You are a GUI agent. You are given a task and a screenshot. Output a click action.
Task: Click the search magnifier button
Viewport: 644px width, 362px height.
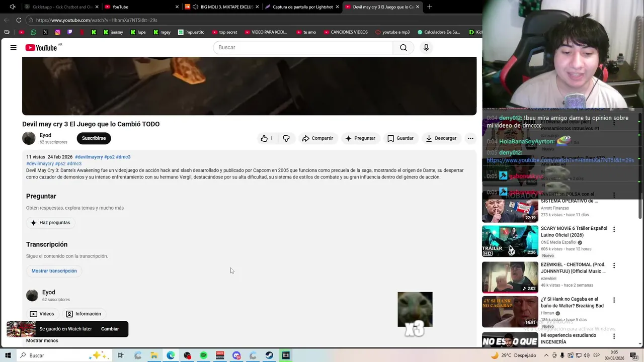[404, 47]
